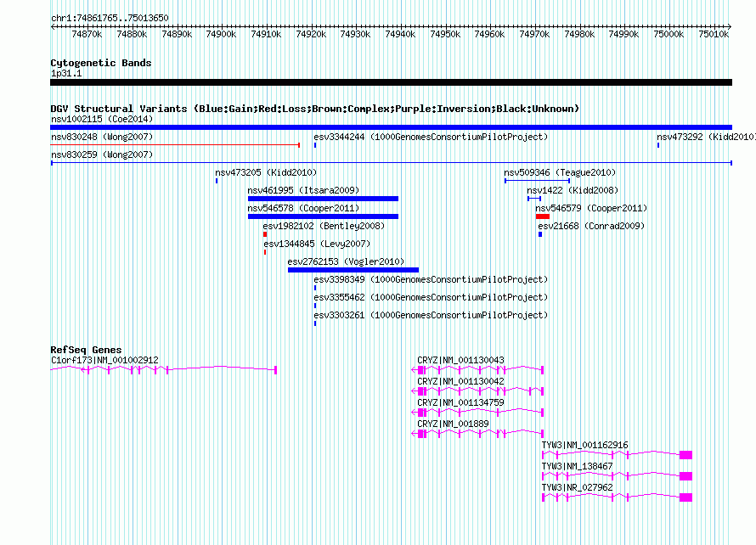Select the TYW3 NM_138467 gene model
The width and height of the screenshot is (756, 545).
(618, 476)
